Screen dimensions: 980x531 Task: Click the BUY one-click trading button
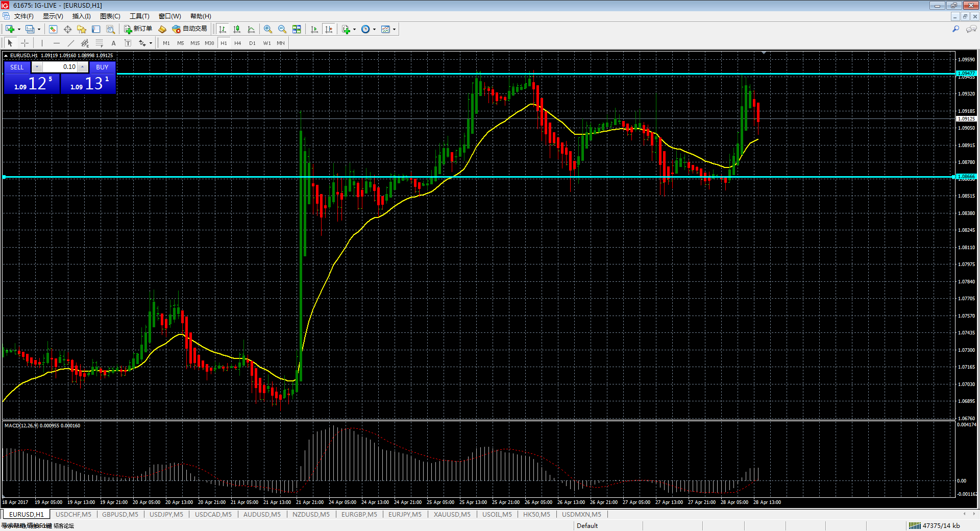click(x=102, y=67)
